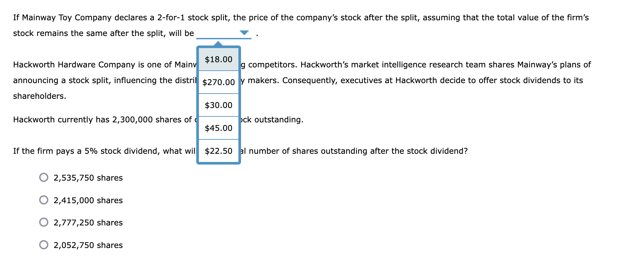Click the middle option $30.00 in list

218,105
